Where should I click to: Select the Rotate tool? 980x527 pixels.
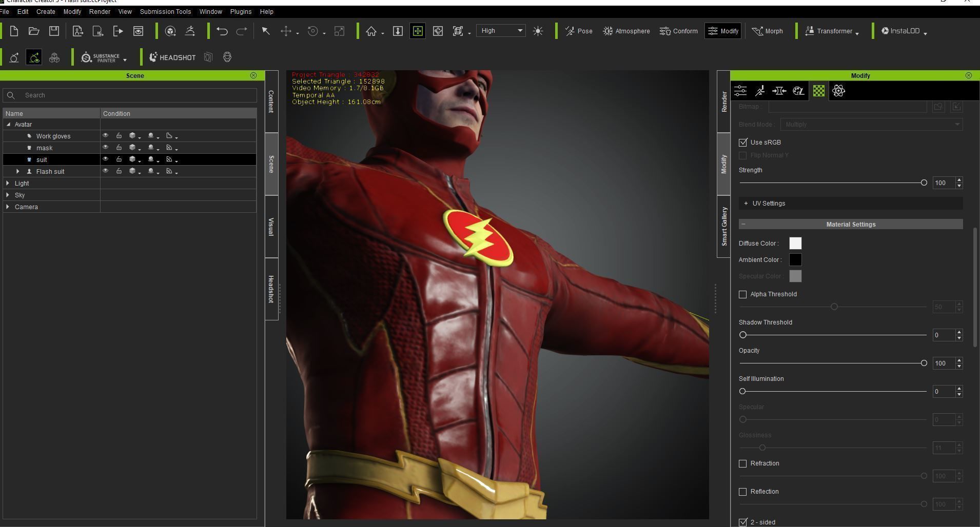(312, 31)
